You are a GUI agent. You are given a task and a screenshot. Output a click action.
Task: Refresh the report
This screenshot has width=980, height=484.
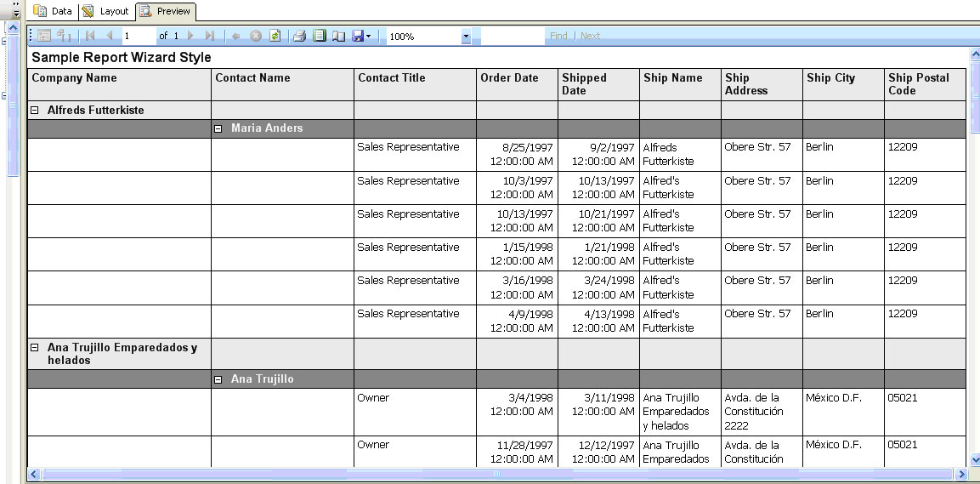tap(275, 37)
